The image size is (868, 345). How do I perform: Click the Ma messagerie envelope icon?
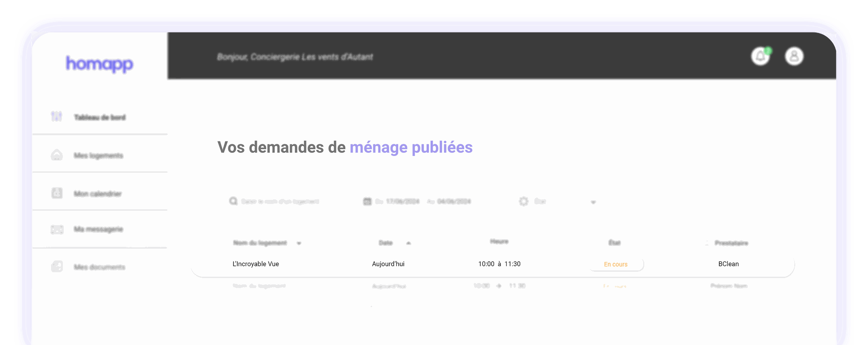click(x=57, y=229)
